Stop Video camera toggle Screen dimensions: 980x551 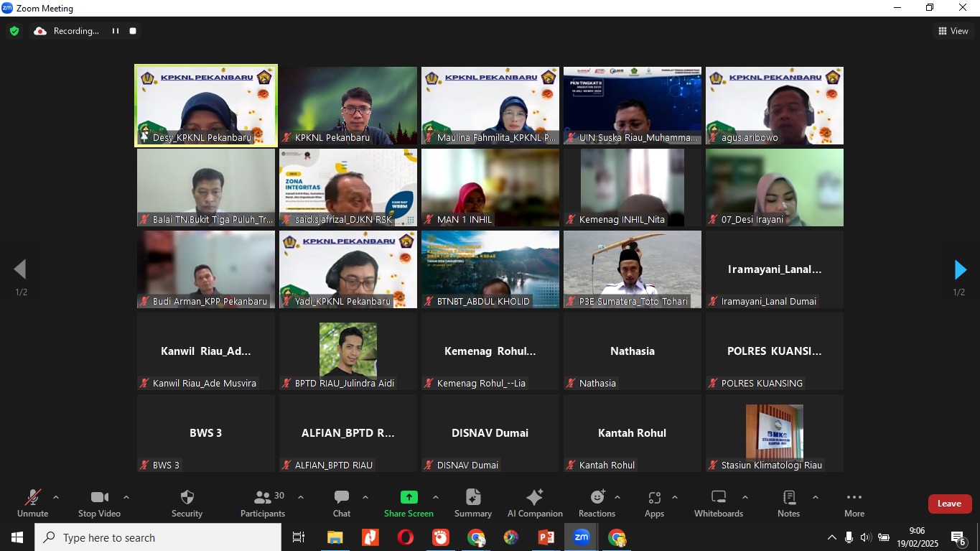point(99,498)
